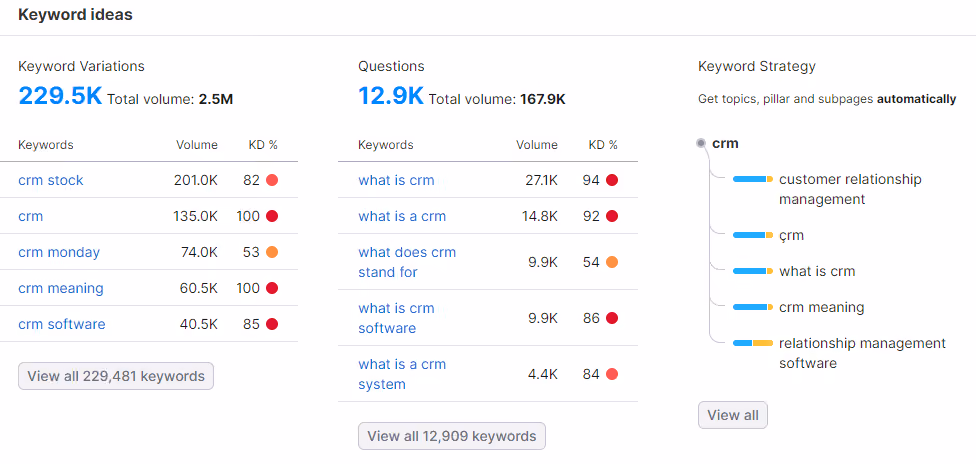Viewport: 976px width, 464px height.
Task: Open the crm monday keyword link
Action: (59, 252)
